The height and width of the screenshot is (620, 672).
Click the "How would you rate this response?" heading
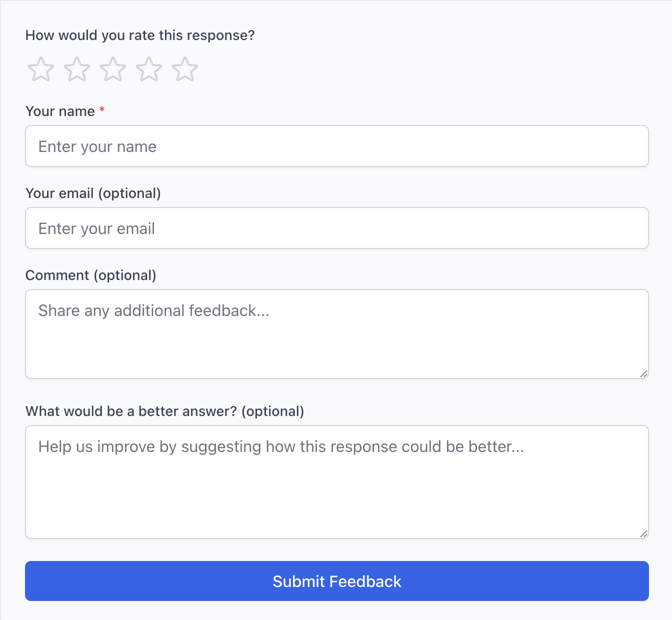pos(140,35)
